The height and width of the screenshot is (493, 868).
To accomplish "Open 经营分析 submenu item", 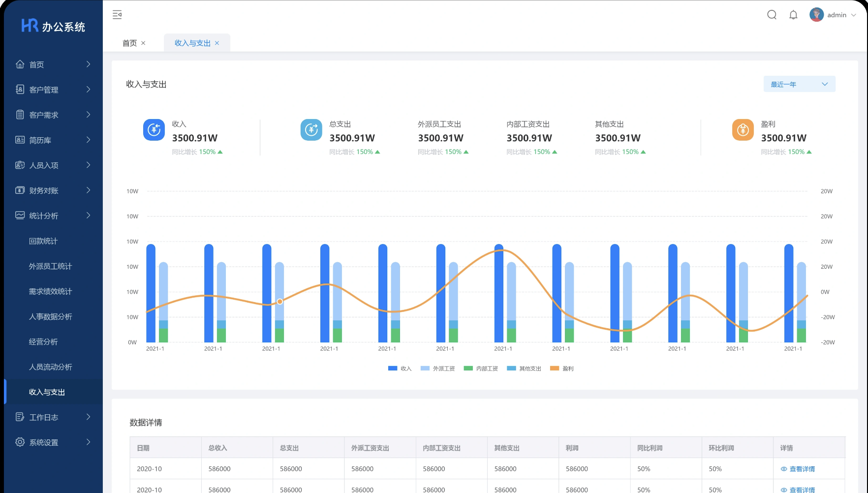I will pos(43,341).
